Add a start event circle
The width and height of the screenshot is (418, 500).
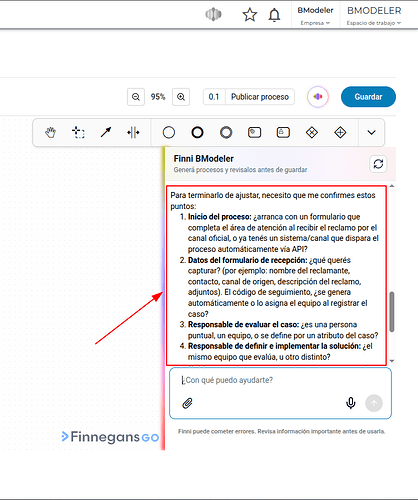169,133
